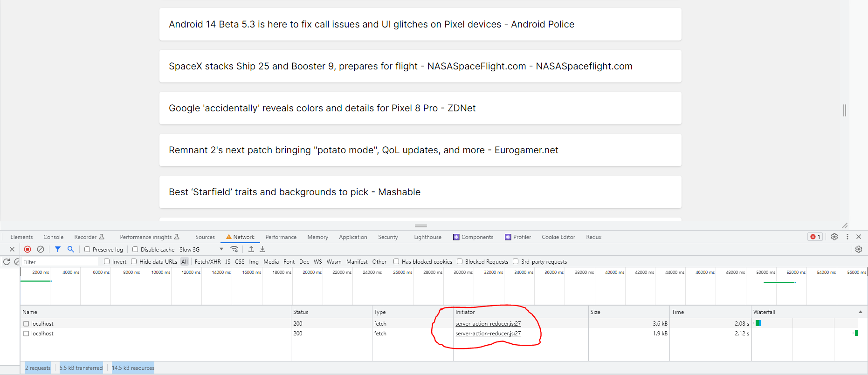Viewport: 868px width, 375px height.
Task: Toggle the network filter funnel icon
Action: pyautogui.click(x=58, y=249)
